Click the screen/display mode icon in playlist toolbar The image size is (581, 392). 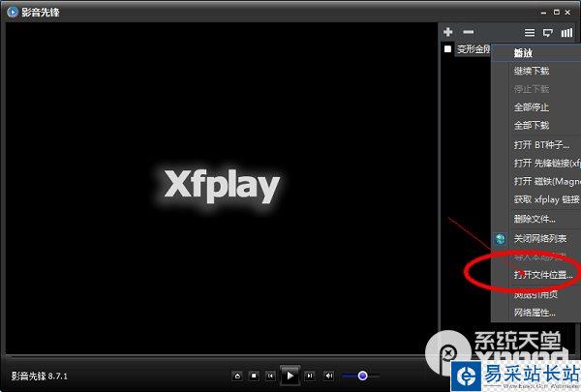click(x=548, y=33)
